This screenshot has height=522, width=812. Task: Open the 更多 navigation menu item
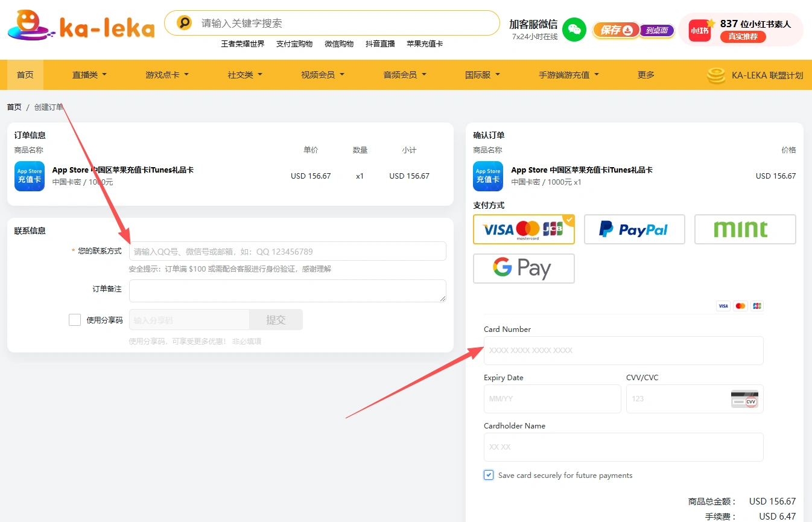click(646, 75)
